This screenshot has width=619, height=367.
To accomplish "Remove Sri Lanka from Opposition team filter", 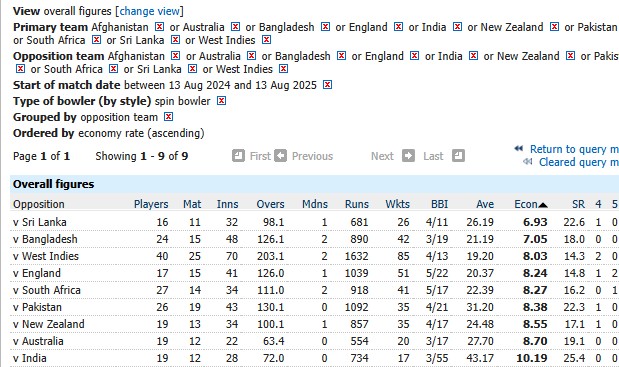I will point(192,69).
